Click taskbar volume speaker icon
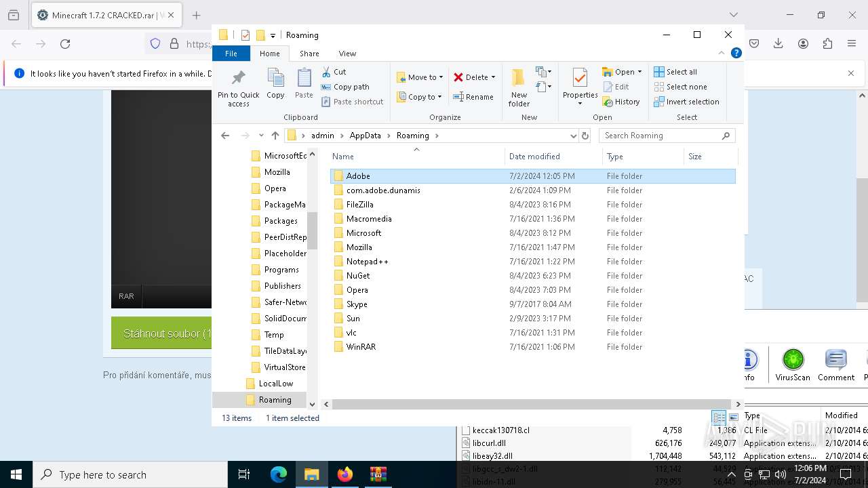Image resolution: width=868 pixels, height=488 pixels. pyautogui.click(x=780, y=474)
